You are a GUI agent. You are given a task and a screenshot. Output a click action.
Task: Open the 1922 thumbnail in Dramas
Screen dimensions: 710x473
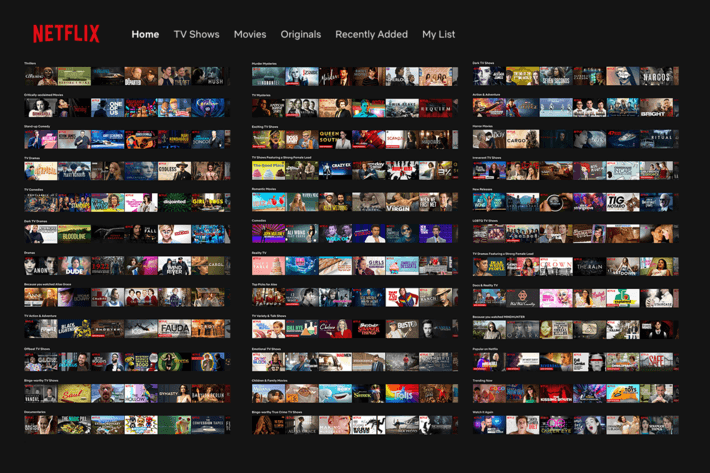coord(107,266)
